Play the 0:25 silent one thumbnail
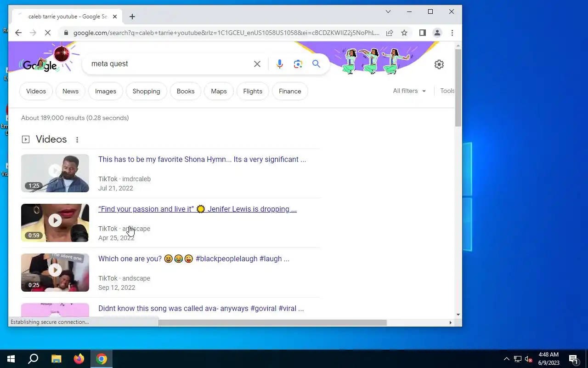This screenshot has height=368, width=588. coord(55,272)
